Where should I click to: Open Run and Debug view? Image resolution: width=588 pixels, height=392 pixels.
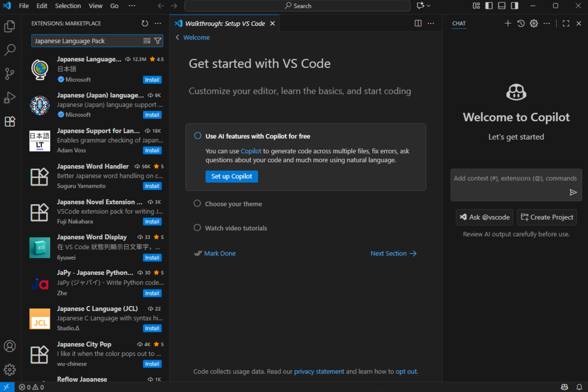tap(10, 98)
